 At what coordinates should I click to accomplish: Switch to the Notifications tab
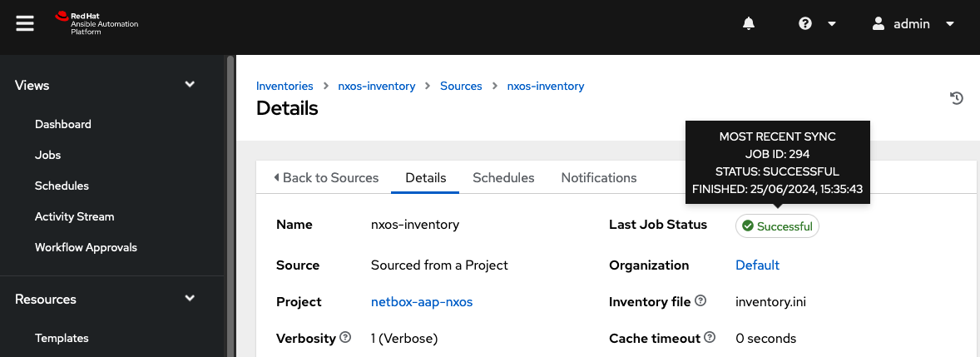(x=599, y=177)
